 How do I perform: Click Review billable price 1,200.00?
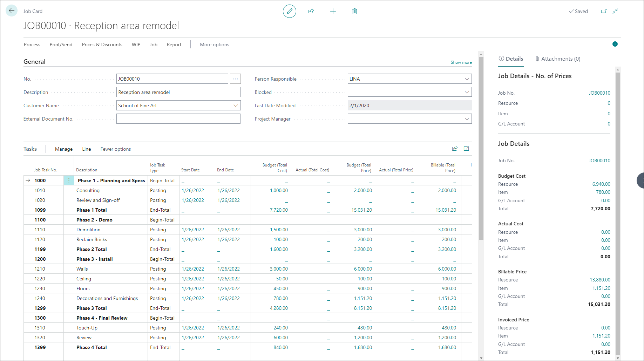447,338
